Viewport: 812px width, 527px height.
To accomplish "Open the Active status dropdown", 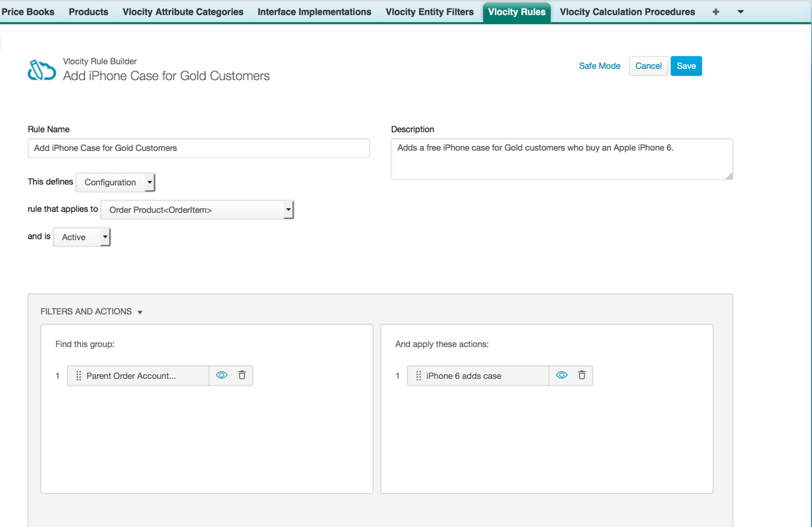I will (81, 237).
